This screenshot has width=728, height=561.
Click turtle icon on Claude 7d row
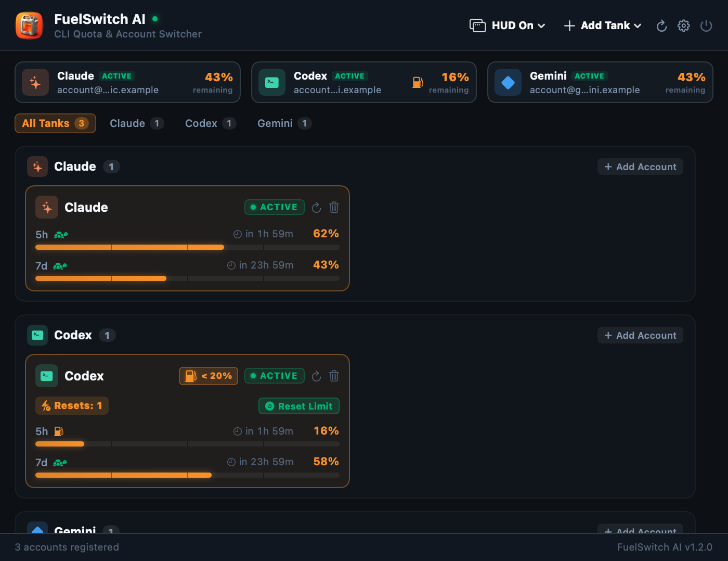coord(60,266)
